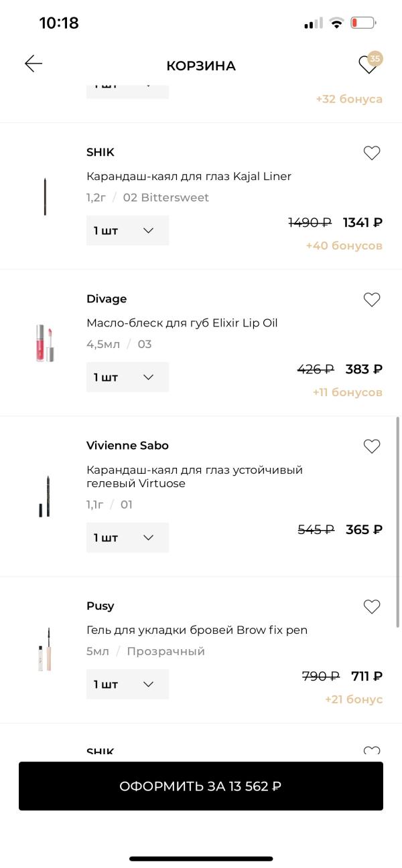Viewport: 402px width, 868px height.
Task: Open quantity dropdown for Vivienne Sabo Virtuose
Action: click(x=127, y=538)
